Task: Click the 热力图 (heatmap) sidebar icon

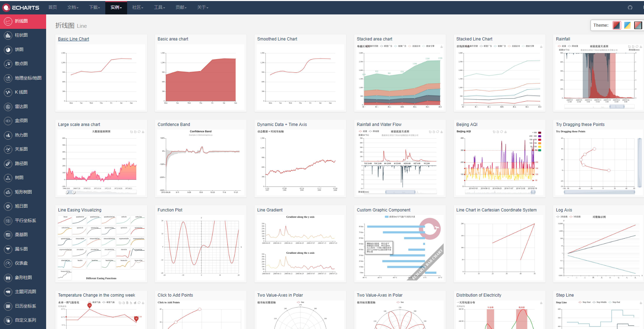Action: click(x=8, y=135)
